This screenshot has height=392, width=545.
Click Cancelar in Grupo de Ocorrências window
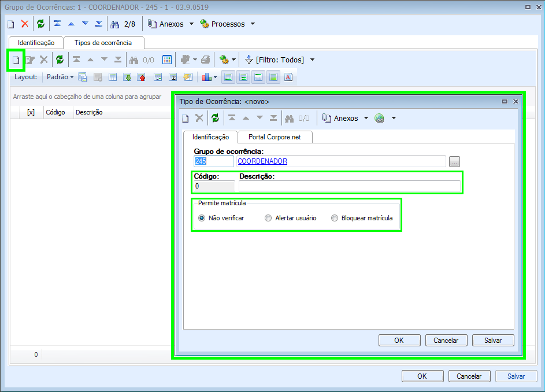(x=469, y=376)
